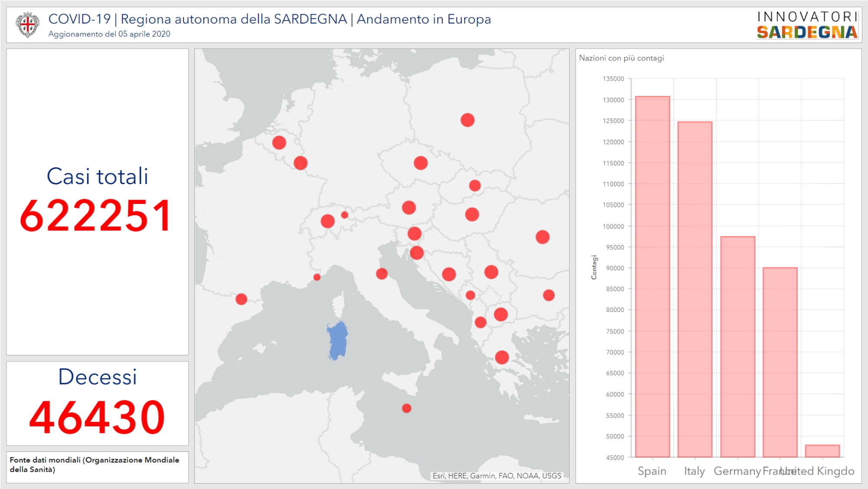Click the red marker over Andorra
This screenshot has width=868, height=489.
[241, 299]
